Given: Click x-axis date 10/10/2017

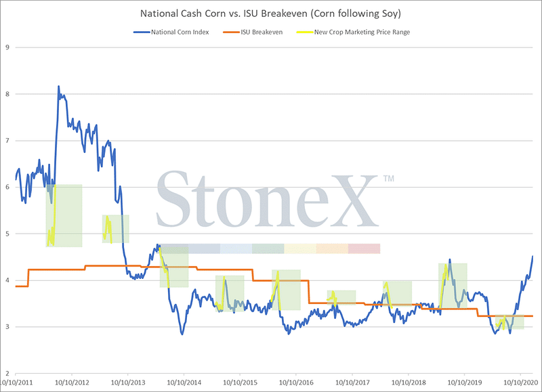Looking at the screenshot, I should tap(352, 383).
